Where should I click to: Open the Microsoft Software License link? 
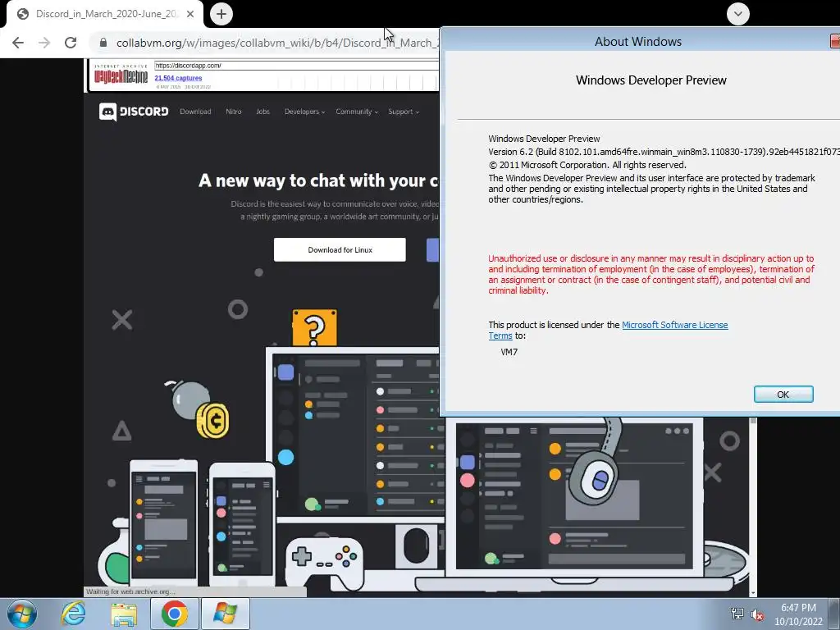pyautogui.click(x=674, y=325)
